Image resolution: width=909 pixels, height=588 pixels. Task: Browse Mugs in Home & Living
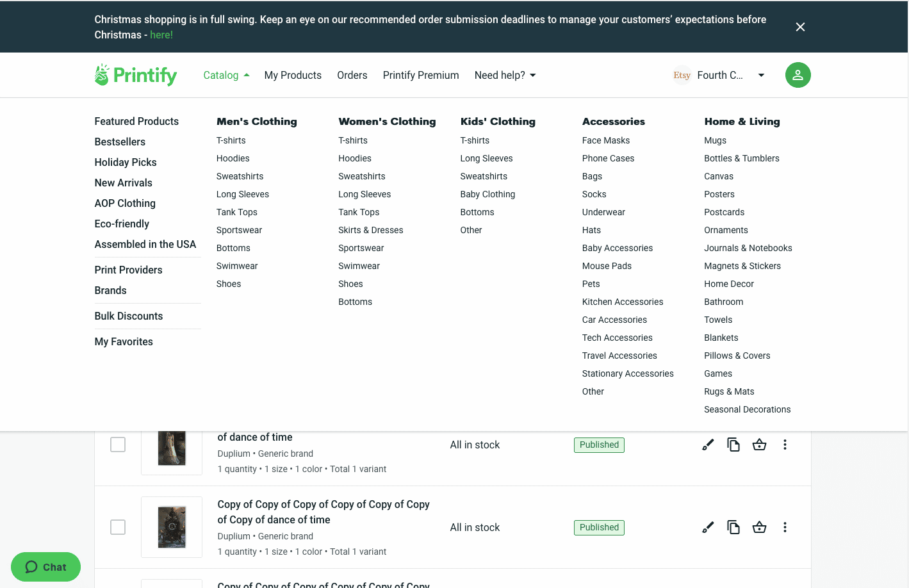pos(715,140)
